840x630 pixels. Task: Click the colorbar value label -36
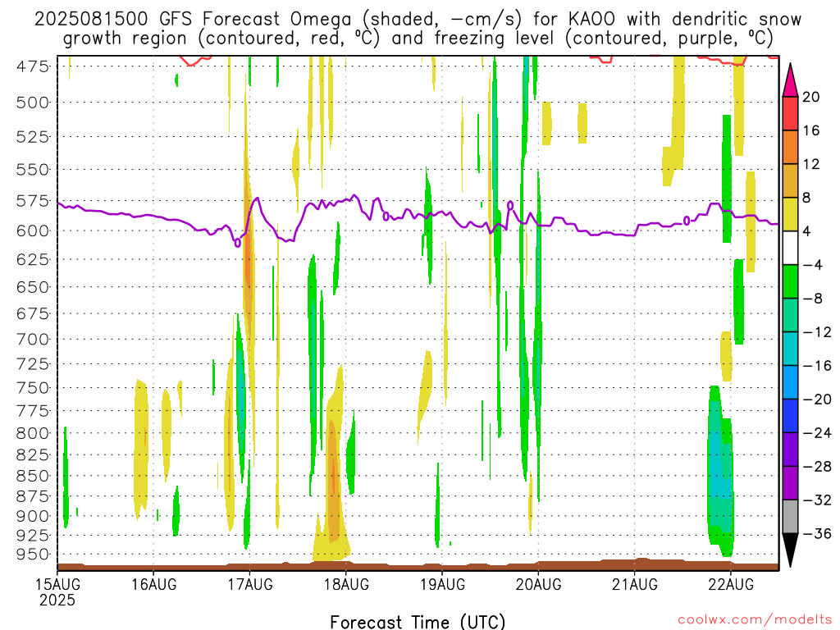coord(817,533)
